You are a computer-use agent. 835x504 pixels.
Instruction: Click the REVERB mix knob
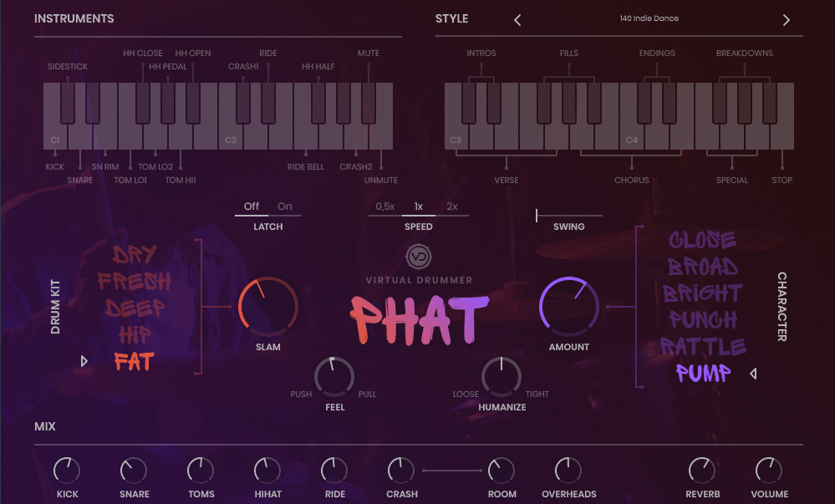(x=702, y=471)
